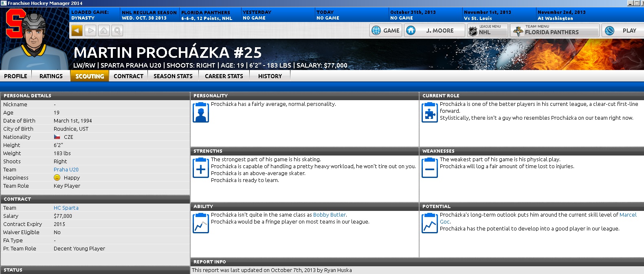The height and width of the screenshot is (274, 644).
Task: Click the REPORT INFO last updated text
Action: coord(272,270)
